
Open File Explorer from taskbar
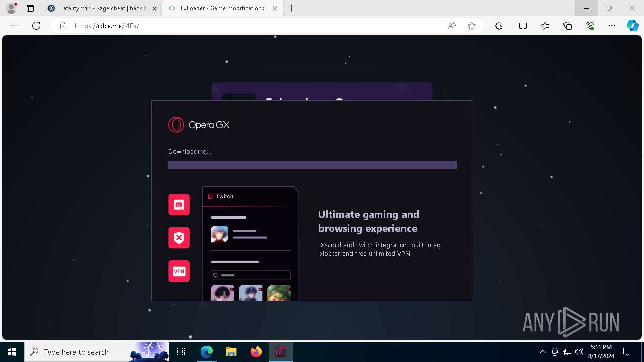231,352
